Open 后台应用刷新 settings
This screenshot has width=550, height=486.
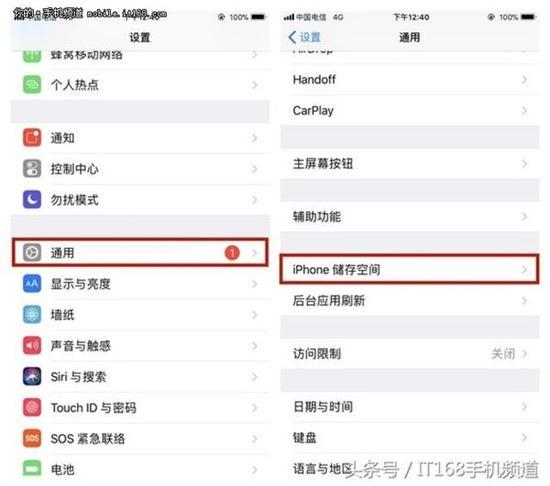pyautogui.click(x=409, y=301)
